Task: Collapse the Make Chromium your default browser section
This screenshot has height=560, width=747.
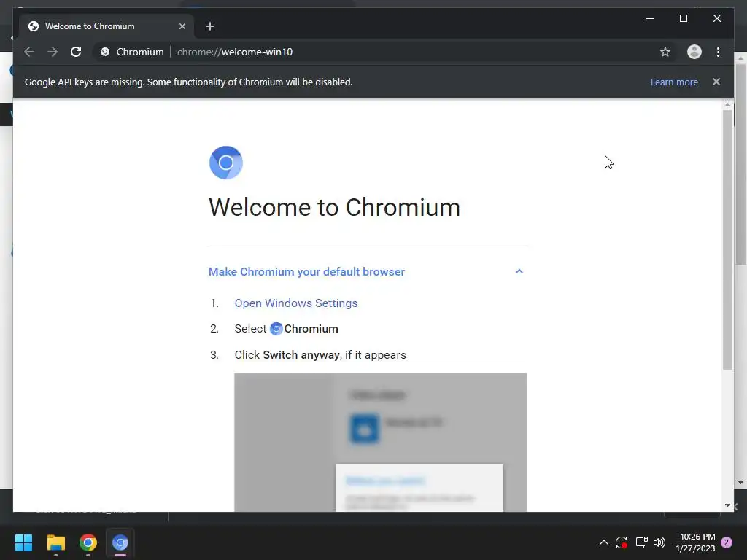Action: [519, 271]
